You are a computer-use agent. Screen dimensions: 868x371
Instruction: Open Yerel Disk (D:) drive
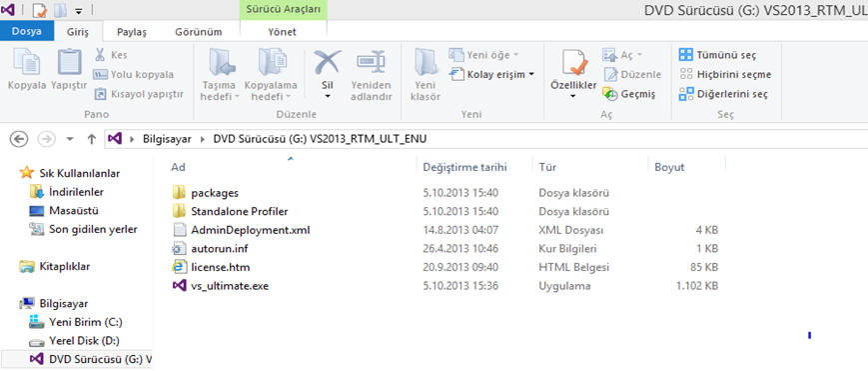click(x=75, y=340)
